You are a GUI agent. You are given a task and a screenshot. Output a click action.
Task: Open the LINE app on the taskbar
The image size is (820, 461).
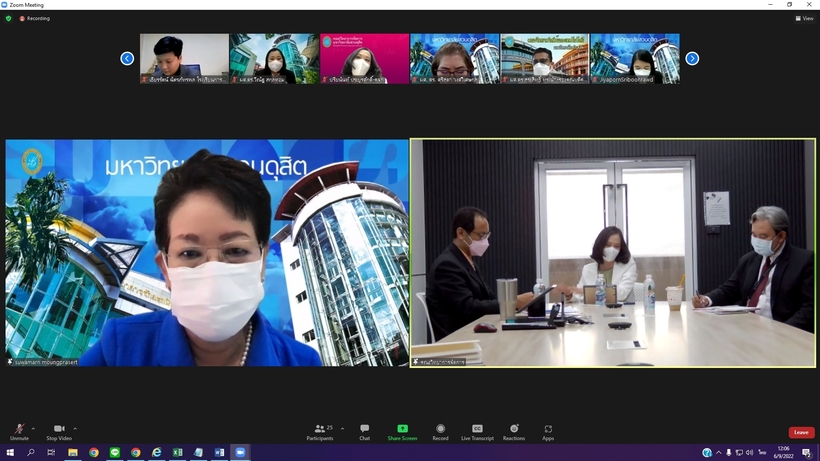(x=115, y=453)
